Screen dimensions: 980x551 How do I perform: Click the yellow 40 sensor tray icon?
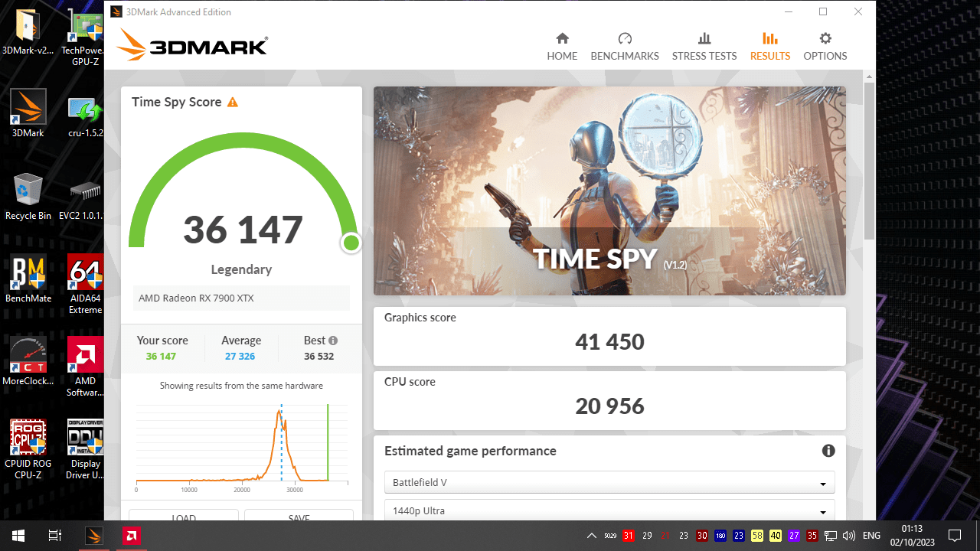[x=776, y=536]
